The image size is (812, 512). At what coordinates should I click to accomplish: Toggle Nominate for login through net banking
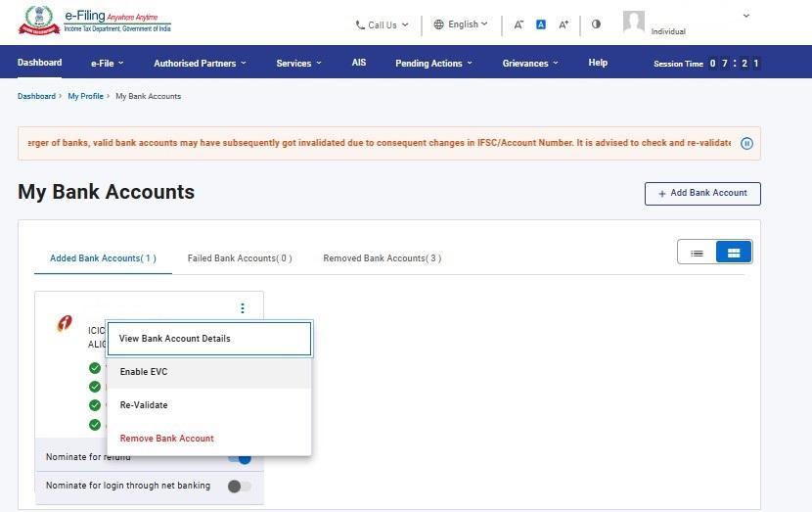click(239, 486)
